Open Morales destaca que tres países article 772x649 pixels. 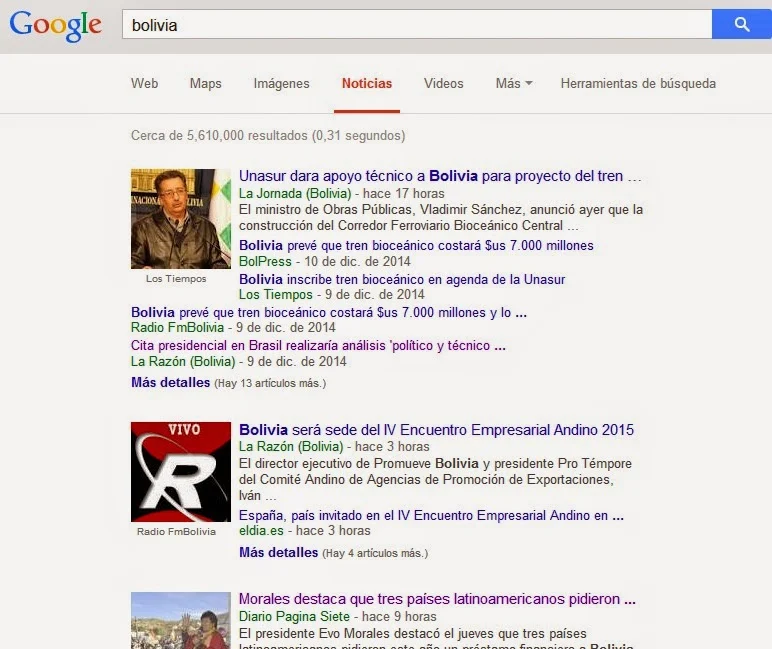[437, 599]
